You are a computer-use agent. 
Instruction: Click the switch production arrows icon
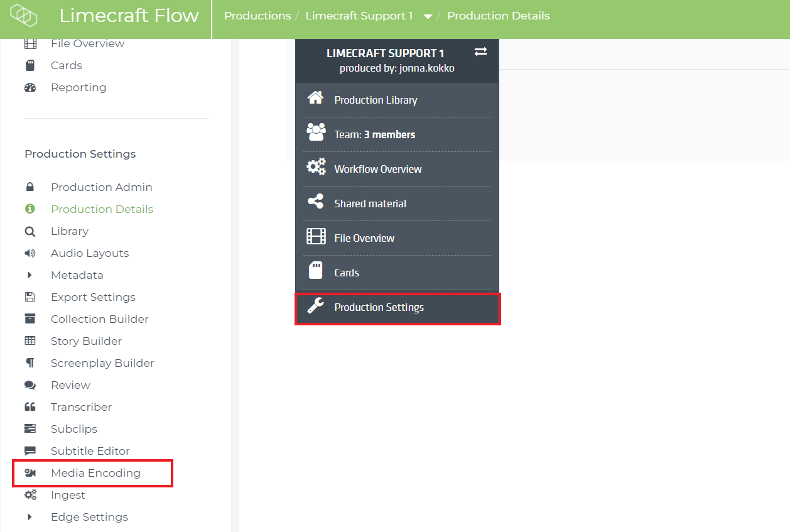coord(480,52)
